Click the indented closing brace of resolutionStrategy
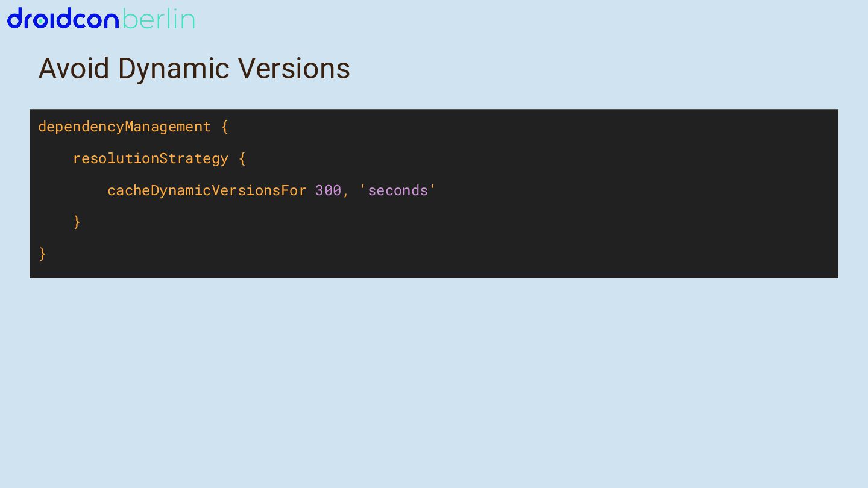The image size is (868, 488). (77, 222)
